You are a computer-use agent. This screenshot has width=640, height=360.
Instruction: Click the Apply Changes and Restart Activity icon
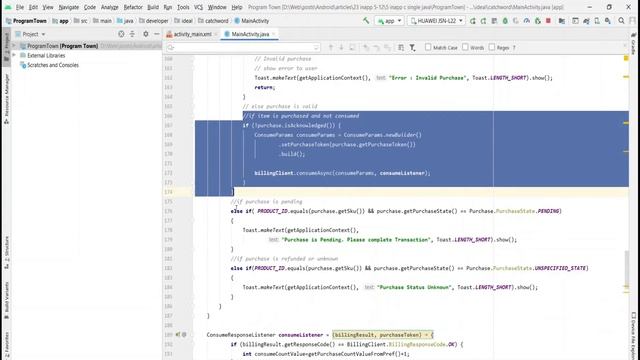[483, 20]
